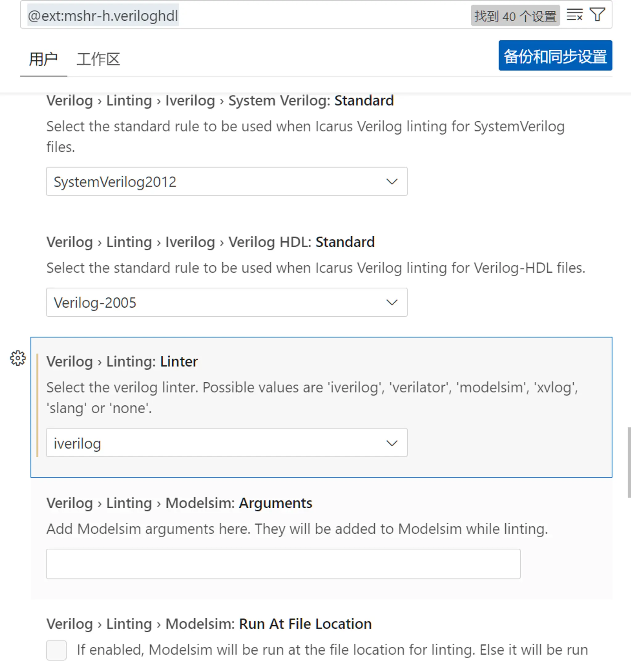Click the vertical scrollbar thumb

629,462
